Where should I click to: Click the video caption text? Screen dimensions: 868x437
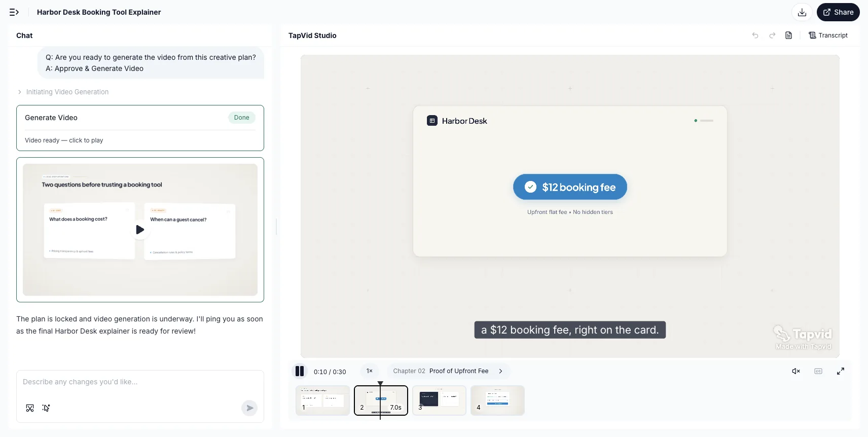tap(570, 330)
